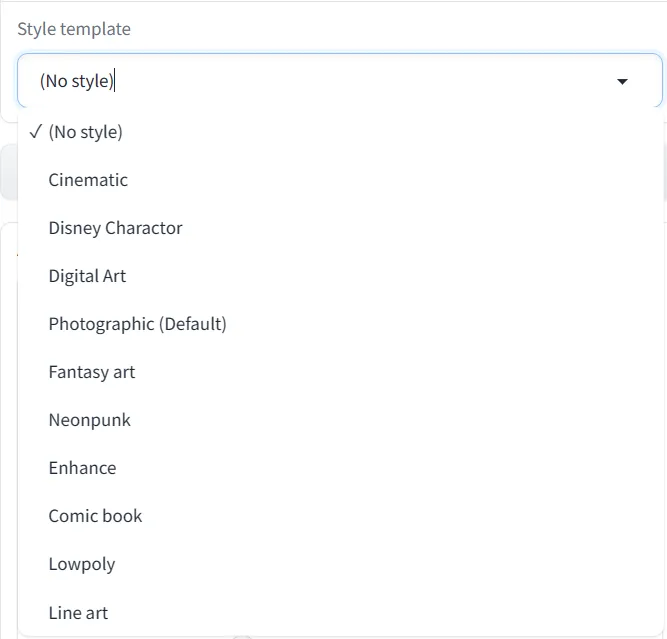Choose Comic book from the list
This screenshot has height=639, width=667.
[340, 516]
